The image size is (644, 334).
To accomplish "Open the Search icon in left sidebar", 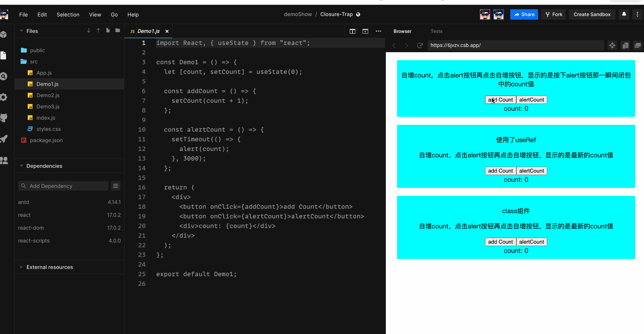I will point(4,76).
